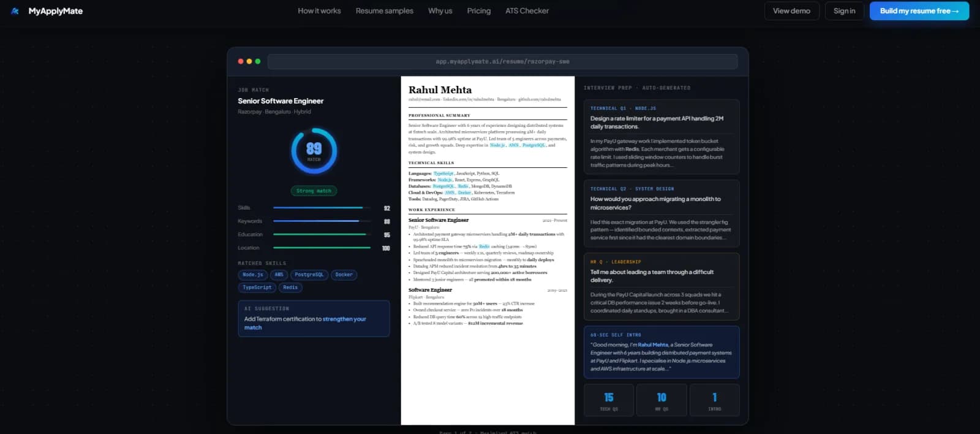Click the 15 Tech Qs counter
This screenshot has height=434, width=980.
pyautogui.click(x=609, y=400)
